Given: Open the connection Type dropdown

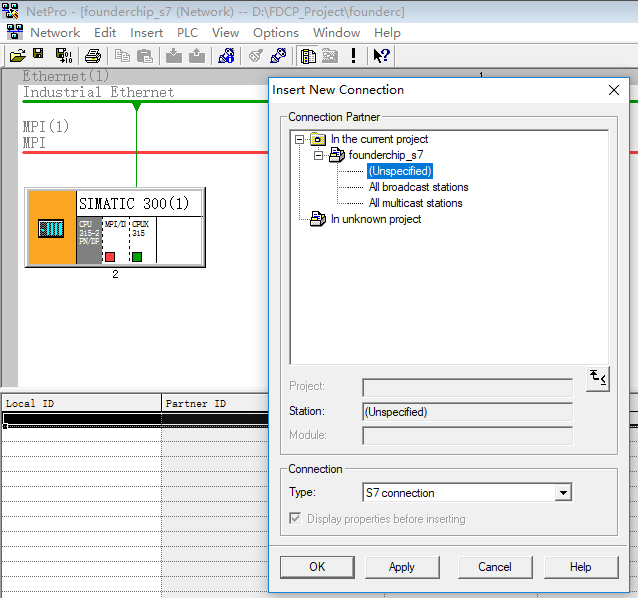Looking at the screenshot, I should 563,492.
